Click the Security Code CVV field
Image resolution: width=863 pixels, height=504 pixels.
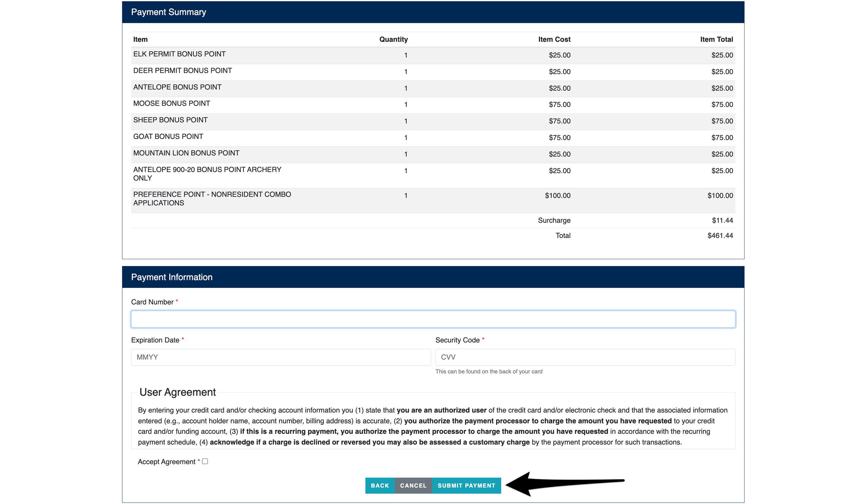click(x=585, y=357)
